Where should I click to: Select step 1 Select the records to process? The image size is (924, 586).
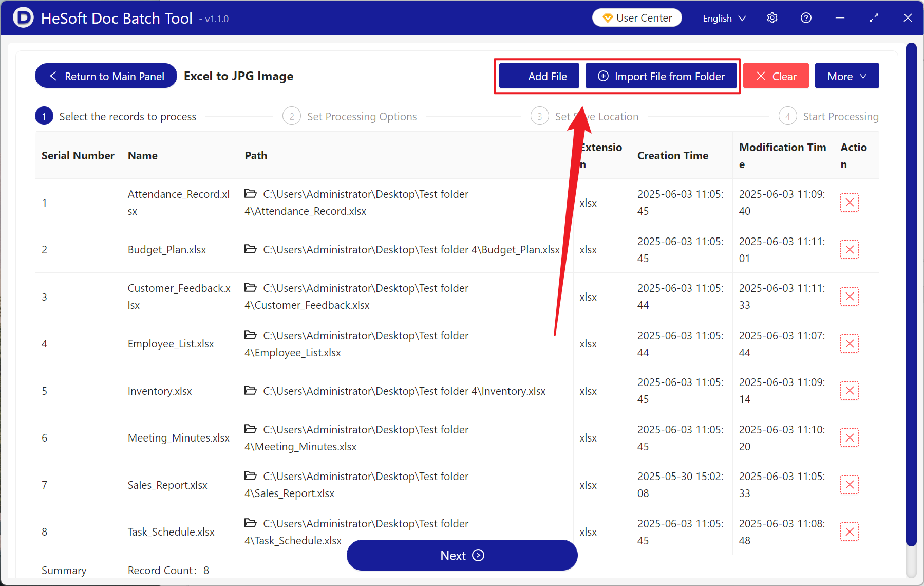point(116,117)
